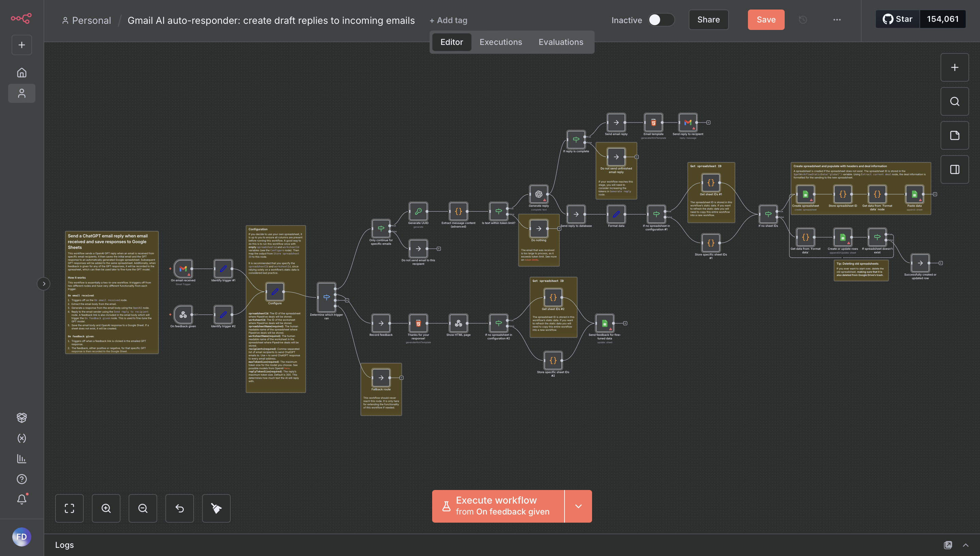Open the Help question mark icon
980x556 pixels.
pyautogui.click(x=22, y=479)
